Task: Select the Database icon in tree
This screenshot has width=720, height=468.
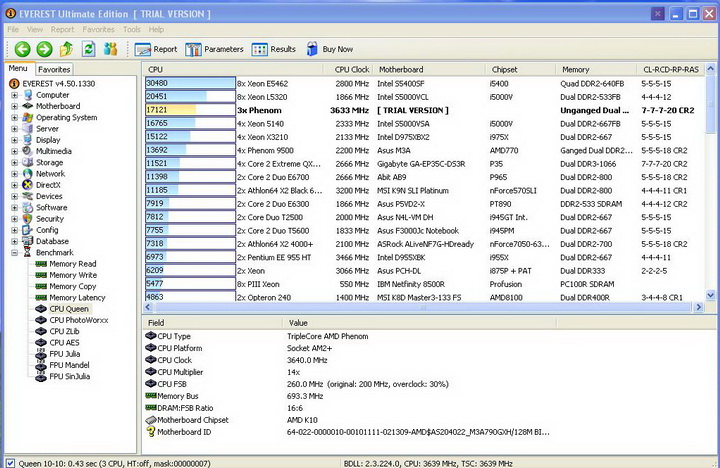Action: [x=28, y=241]
